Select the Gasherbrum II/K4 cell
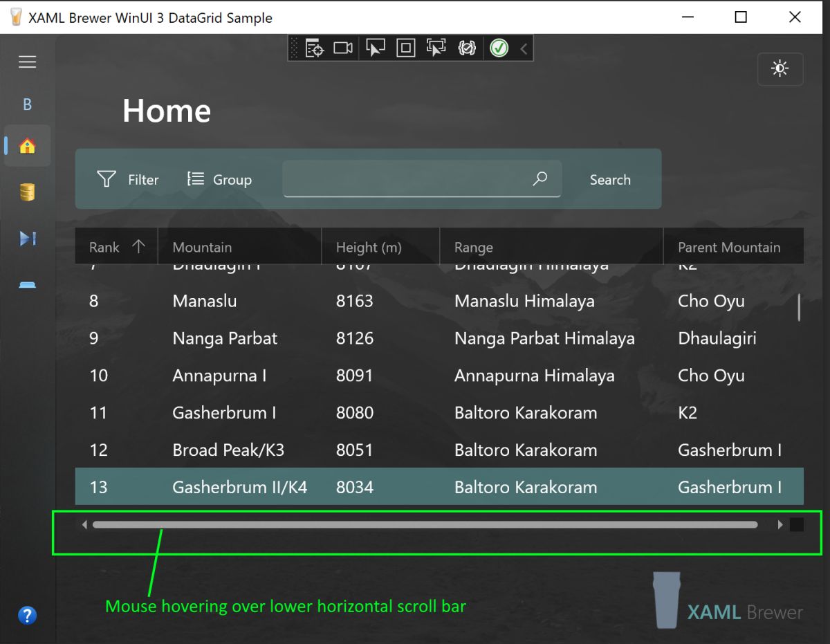 click(x=240, y=487)
